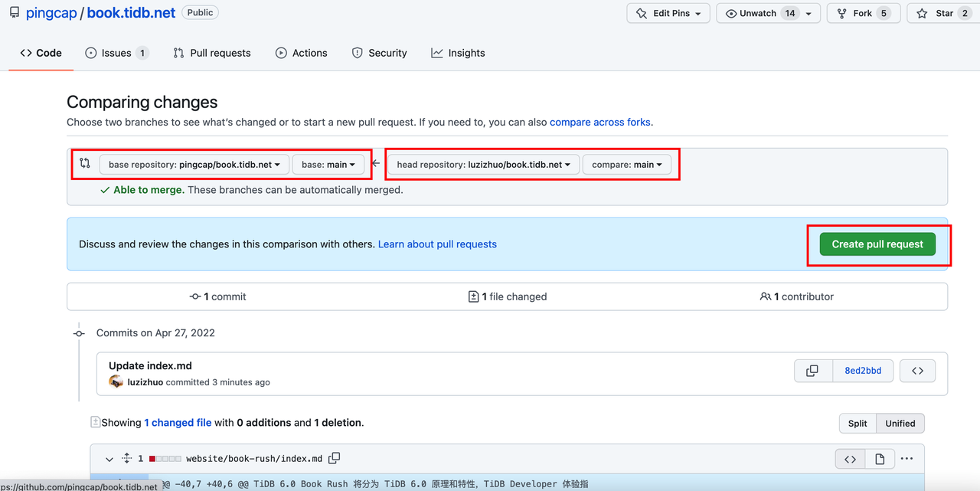Go to the Pull requests tab
980x491 pixels.
212,53
